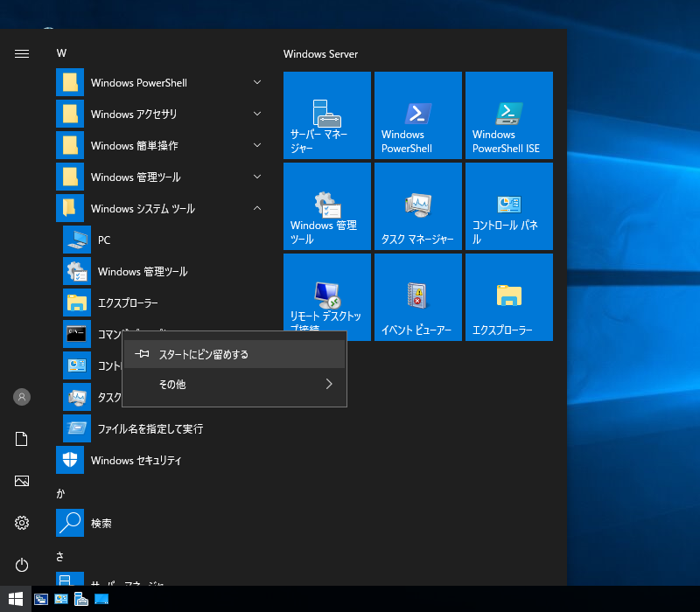Open the その他 submenu
Image resolution: width=700 pixels, height=612 pixels.
[x=234, y=384]
